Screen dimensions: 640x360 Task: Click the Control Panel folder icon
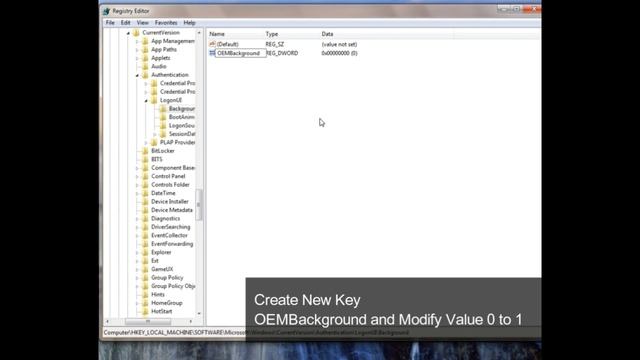[x=145, y=176]
